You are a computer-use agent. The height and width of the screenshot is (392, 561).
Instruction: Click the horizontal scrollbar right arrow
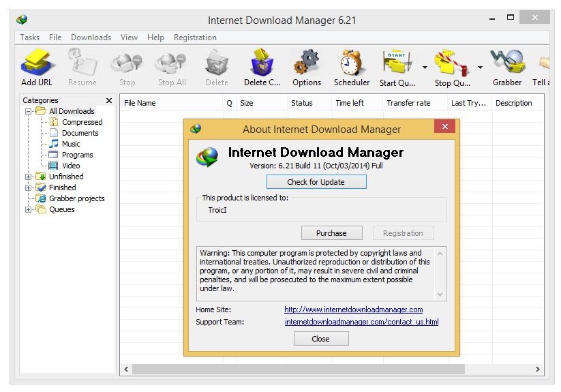[x=537, y=369]
